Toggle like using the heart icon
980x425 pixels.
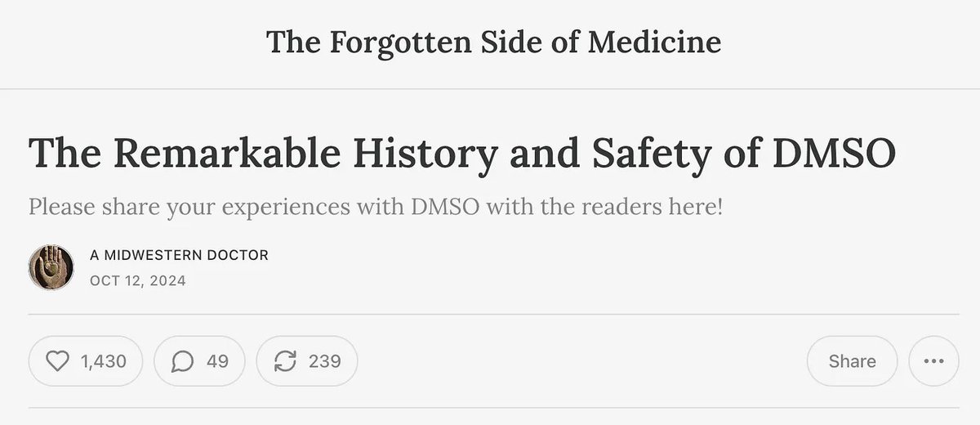(x=59, y=360)
